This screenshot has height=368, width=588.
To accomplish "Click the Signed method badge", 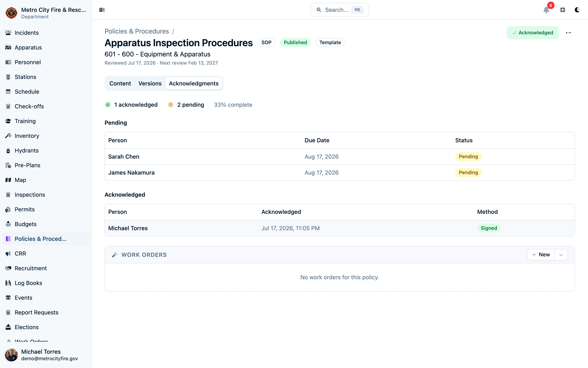I will tap(489, 228).
